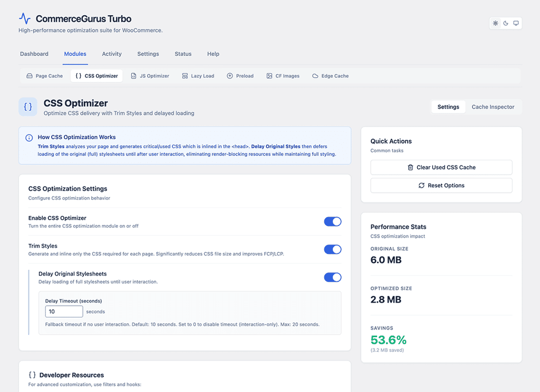
Task: Open the Lazy Load module
Action: 198,76
